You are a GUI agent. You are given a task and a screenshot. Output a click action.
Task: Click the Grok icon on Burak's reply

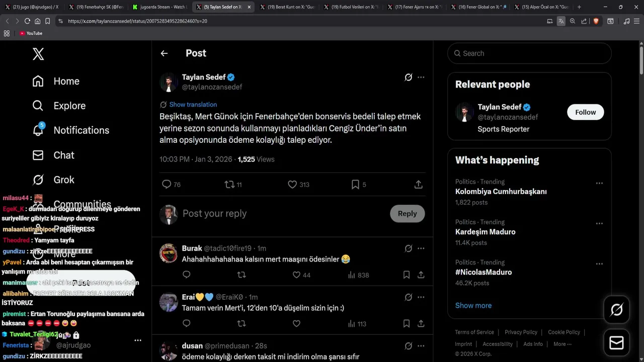click(x=409, y=248)
